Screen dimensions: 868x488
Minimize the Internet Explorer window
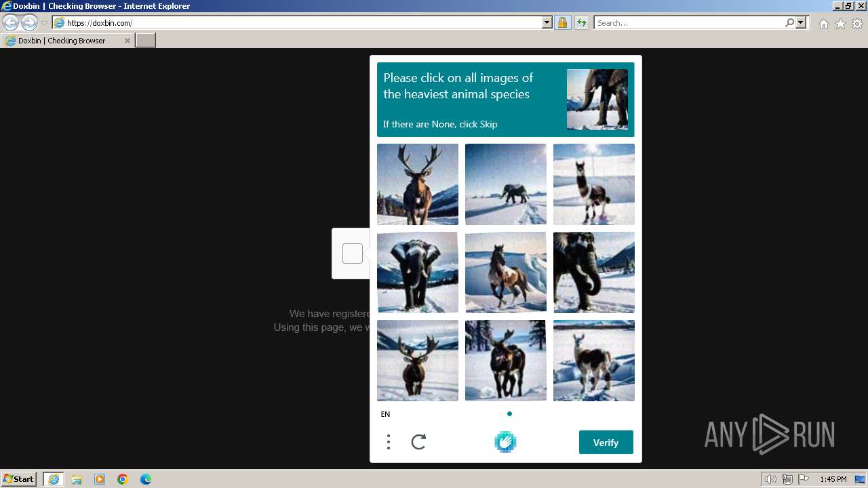(x=837, y=5)
